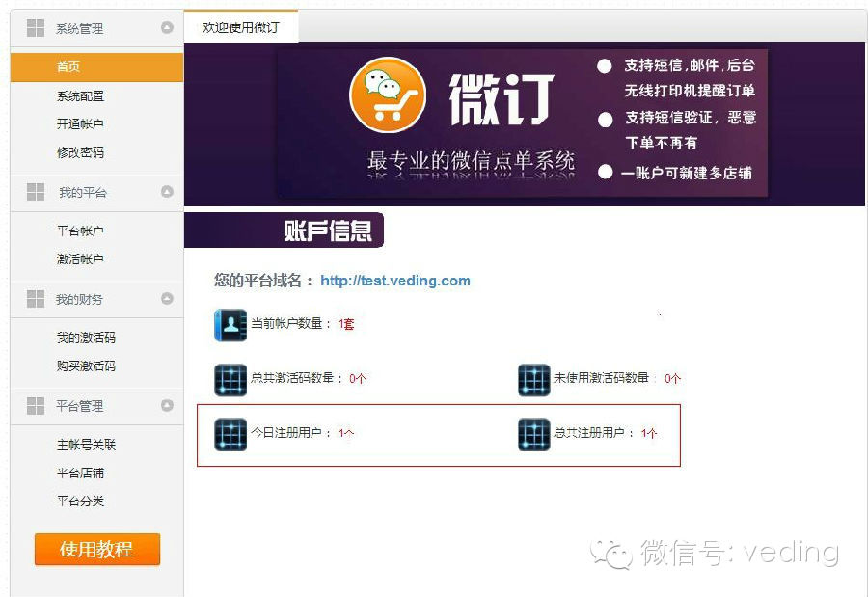Select the 首页 menu item

coord(96,67)
